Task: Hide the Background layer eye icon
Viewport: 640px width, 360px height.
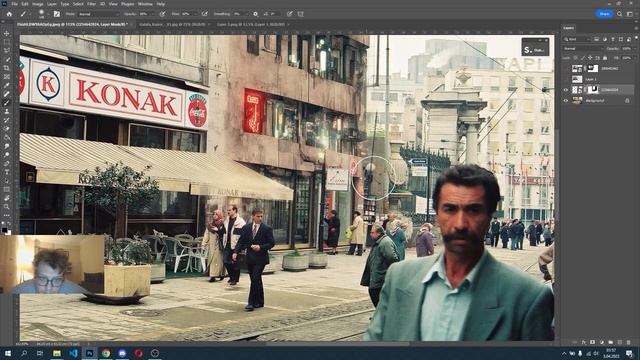Action: point(566,100)
